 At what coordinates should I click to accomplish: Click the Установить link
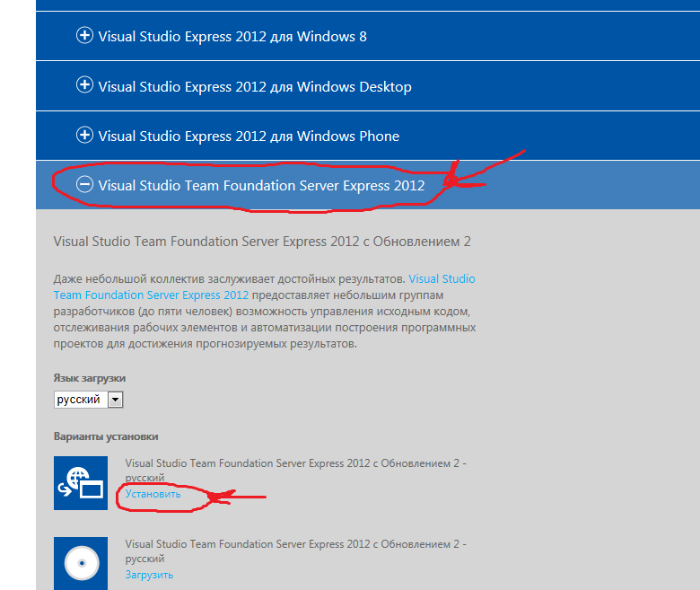(x=153, y=494)
